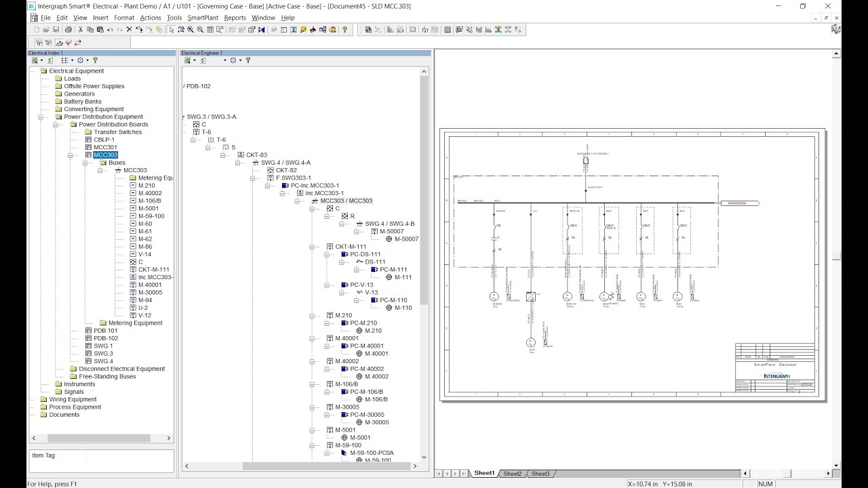Click the Zoom Area magnifier icon
Screen dimensions: 868x488
pos(180,29)
